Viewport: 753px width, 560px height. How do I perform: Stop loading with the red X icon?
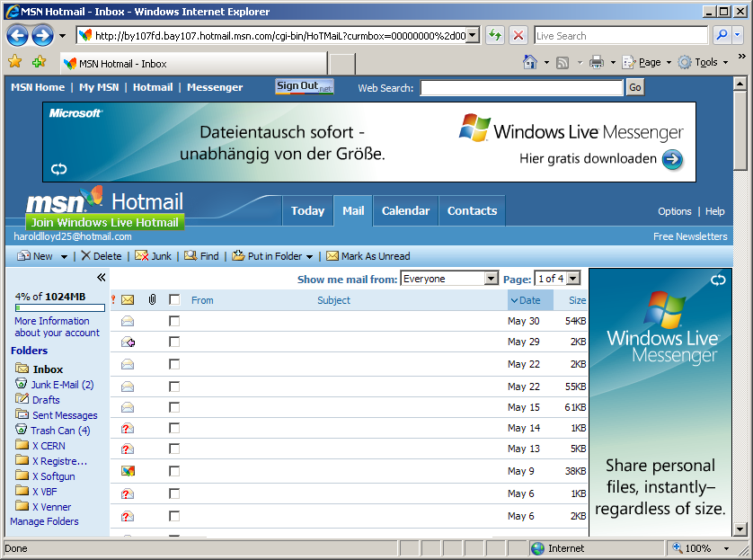point(518,36)
